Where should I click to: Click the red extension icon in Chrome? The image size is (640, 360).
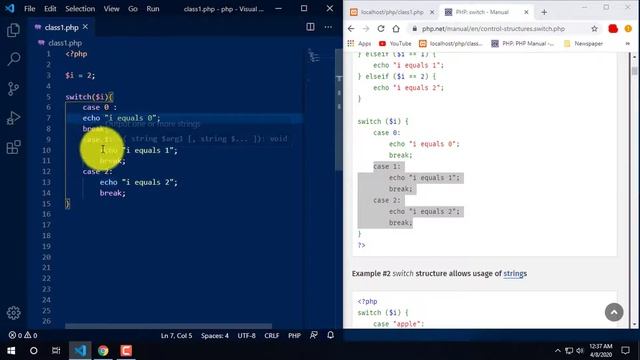[613, 29]
